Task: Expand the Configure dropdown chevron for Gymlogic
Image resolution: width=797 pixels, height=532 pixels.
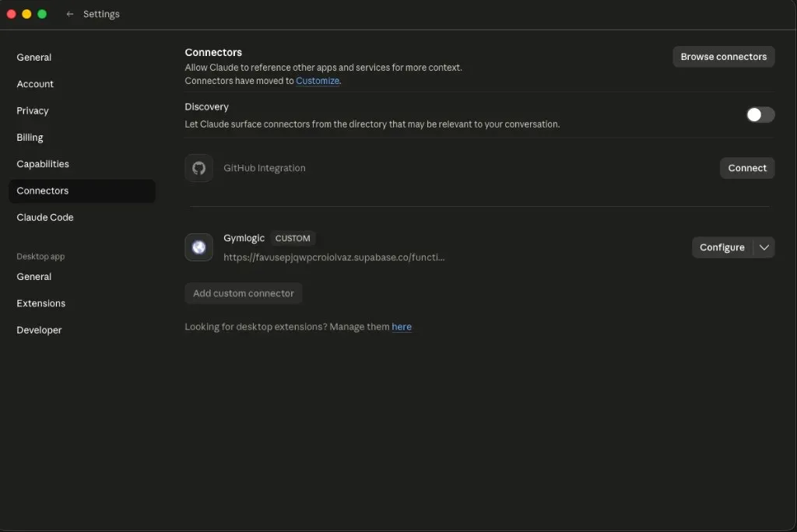Action: click(764, 247)
